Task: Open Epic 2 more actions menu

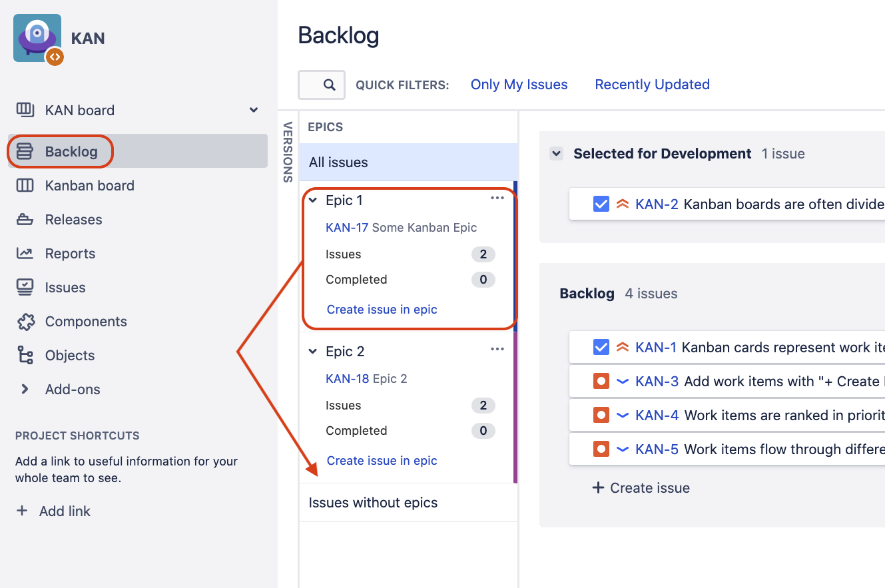Action: (497, 350)
